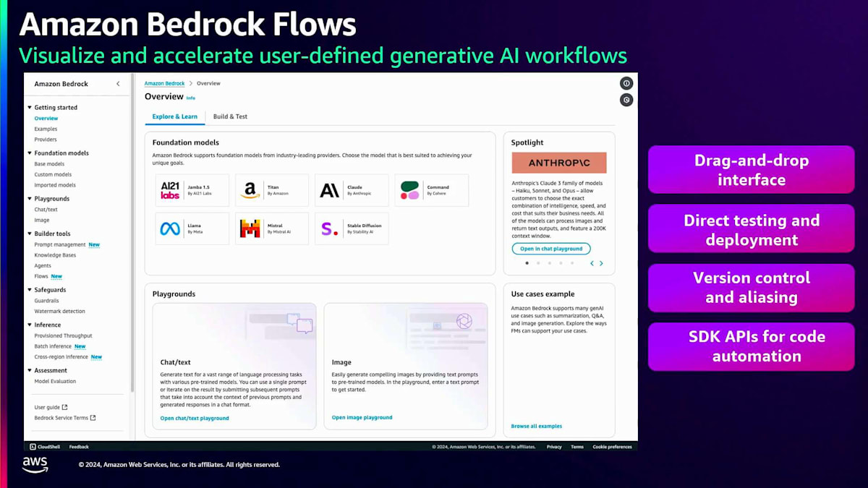The image size is (868, 488).
Task: Click Info link next to Overview
Action: 191,98
